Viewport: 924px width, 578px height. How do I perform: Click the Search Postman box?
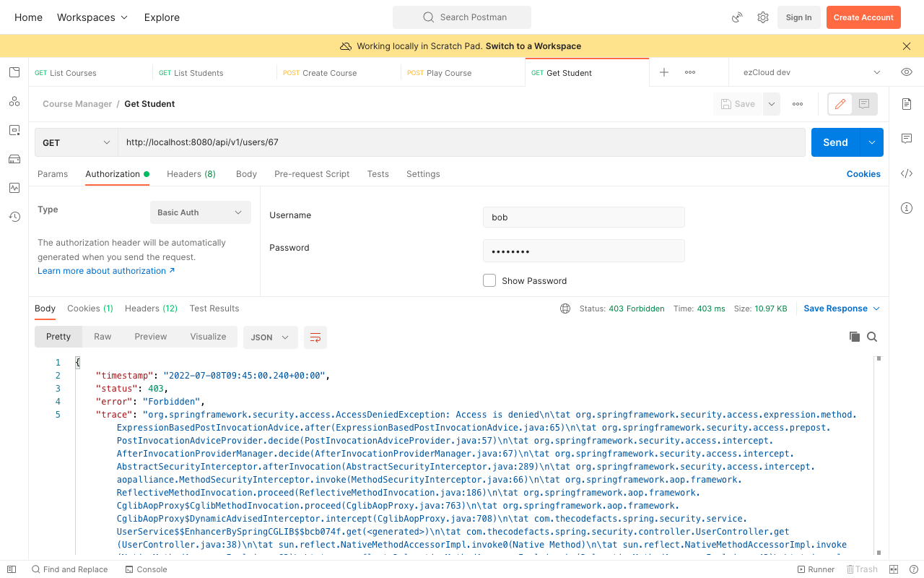tap(462, 17)
